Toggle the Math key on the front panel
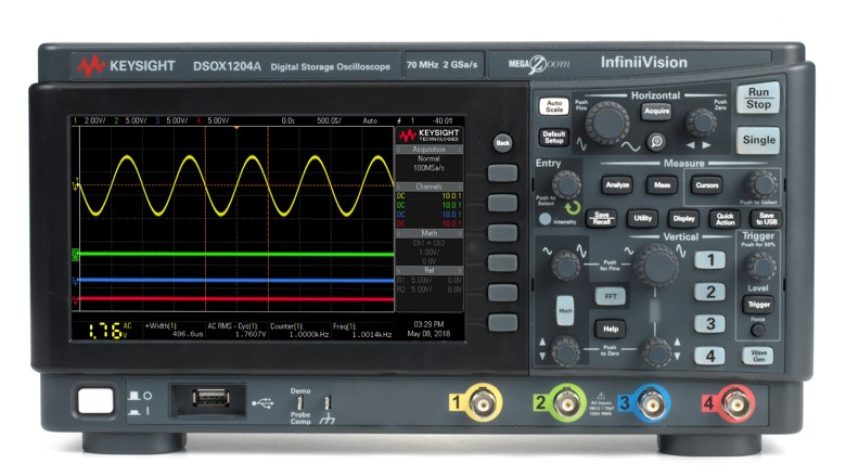The height and width of the screenshot is (476, 846). tap(565, 310)
